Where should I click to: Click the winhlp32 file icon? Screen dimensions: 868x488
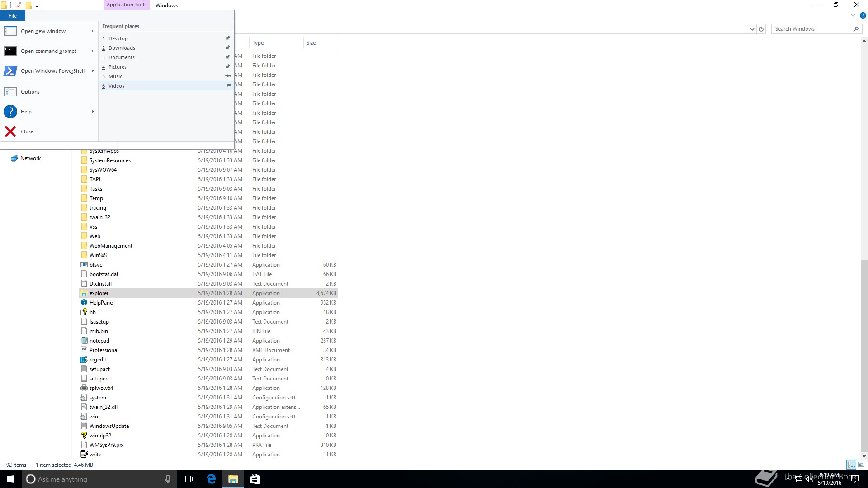point(84,436)
